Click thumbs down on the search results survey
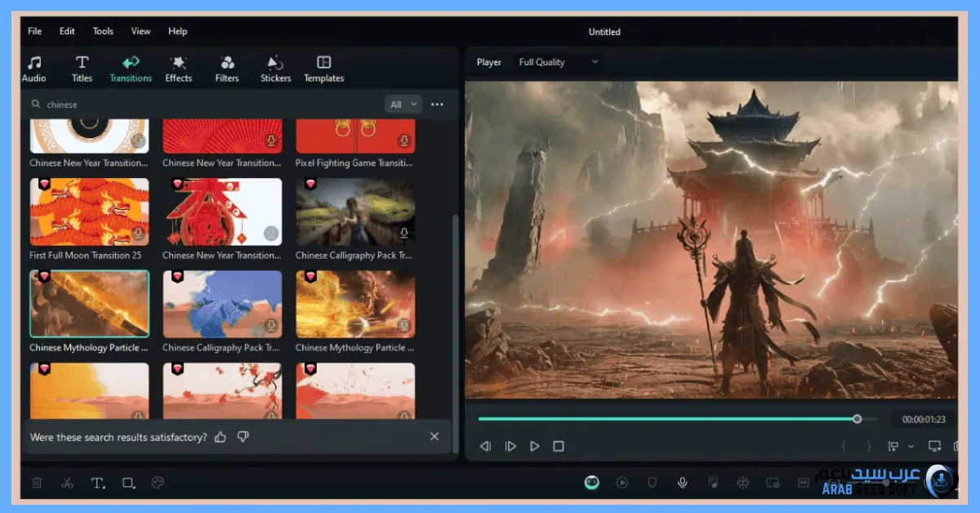Image resolution: width=980 pixels, height=513 pixels. (243, 436)
